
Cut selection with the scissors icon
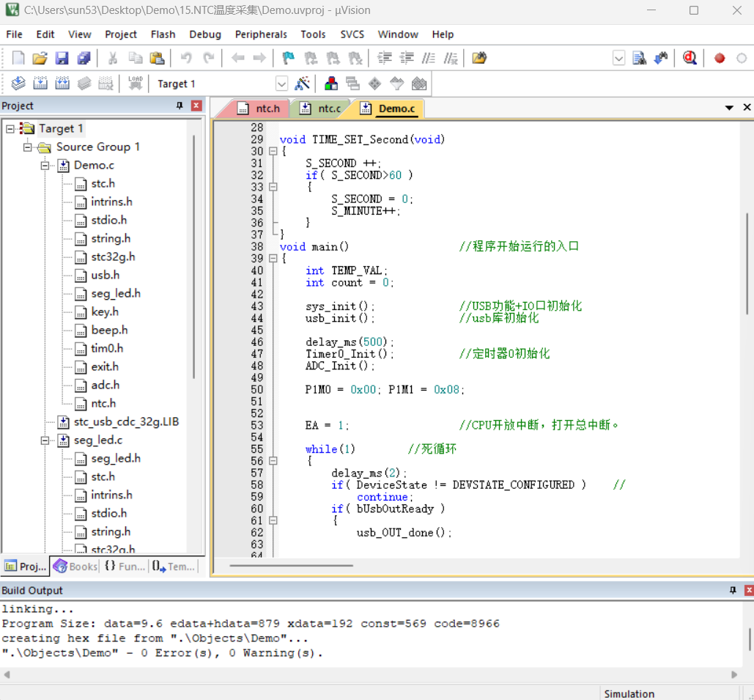[x=113, y=58]
